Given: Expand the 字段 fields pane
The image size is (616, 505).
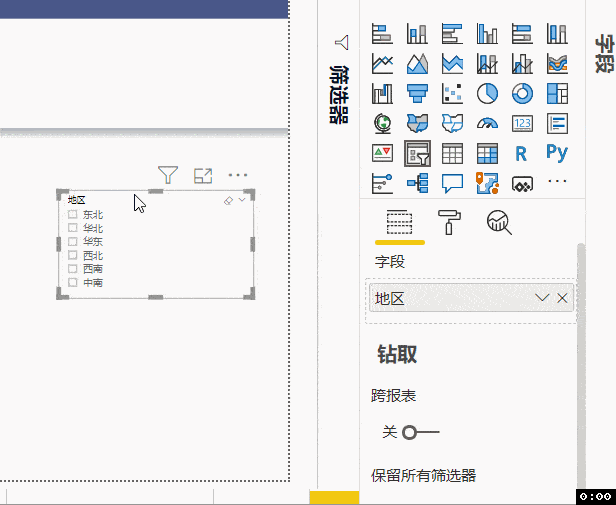Looking at the screenshot, I should (x=604, y=54).
